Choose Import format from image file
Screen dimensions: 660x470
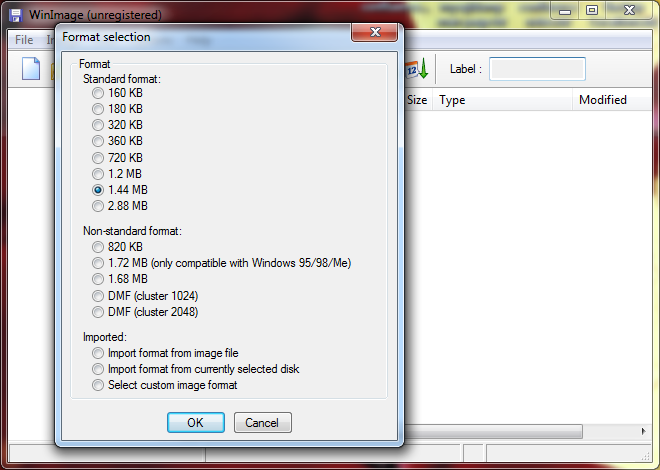98,353
